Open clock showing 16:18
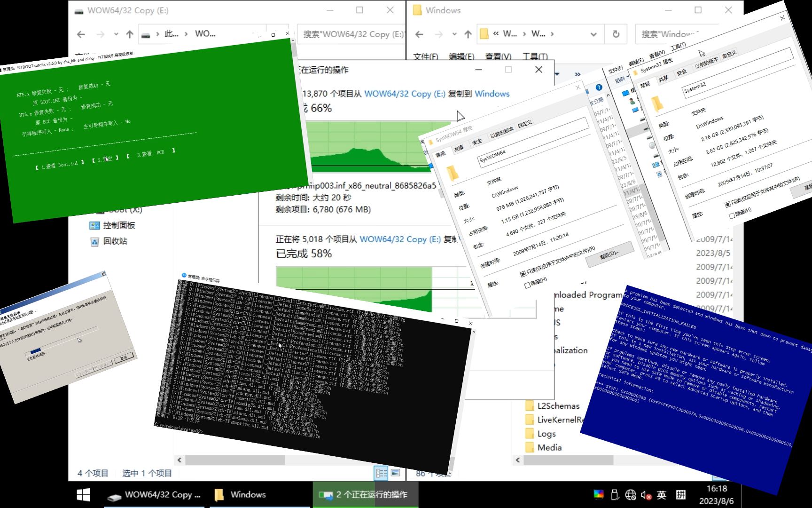 pos(717,495)
